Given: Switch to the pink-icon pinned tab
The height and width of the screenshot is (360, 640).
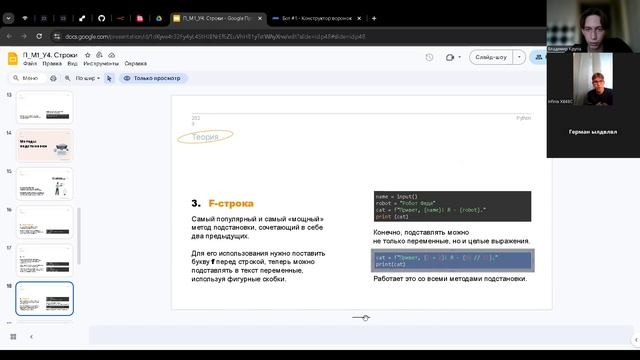Looking at the screenshot, I should [140, 18].
